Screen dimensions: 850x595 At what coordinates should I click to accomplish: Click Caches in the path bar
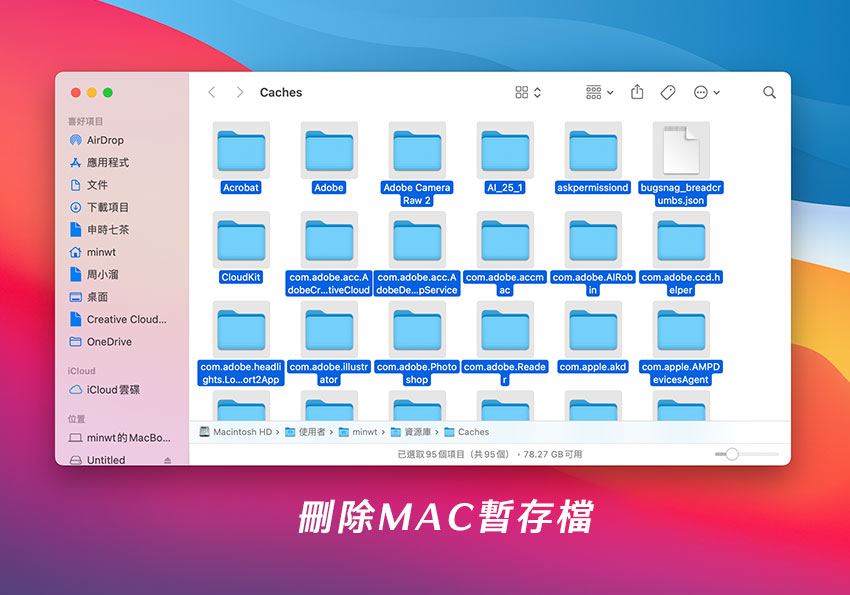click(x=467, y=432)
